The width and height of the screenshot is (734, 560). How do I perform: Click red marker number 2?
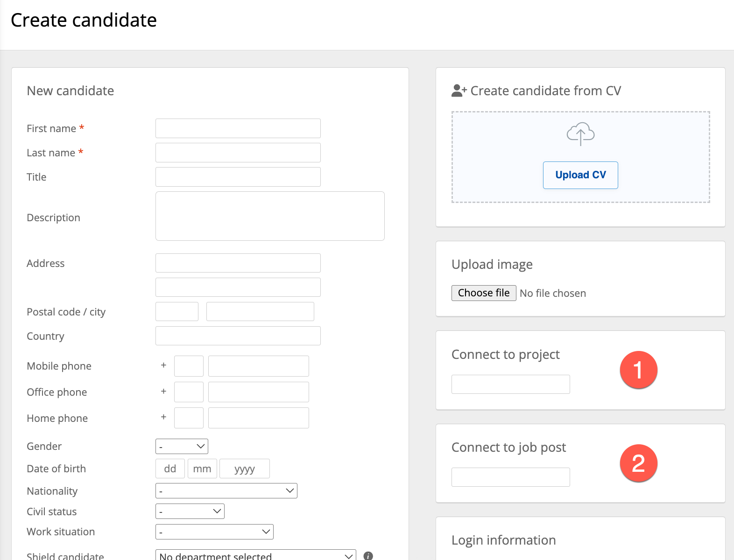click(638, 463)
